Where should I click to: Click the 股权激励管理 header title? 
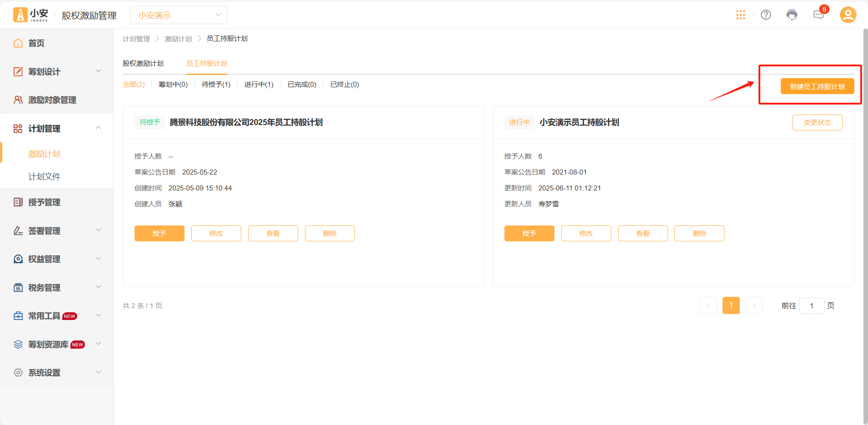89,15
